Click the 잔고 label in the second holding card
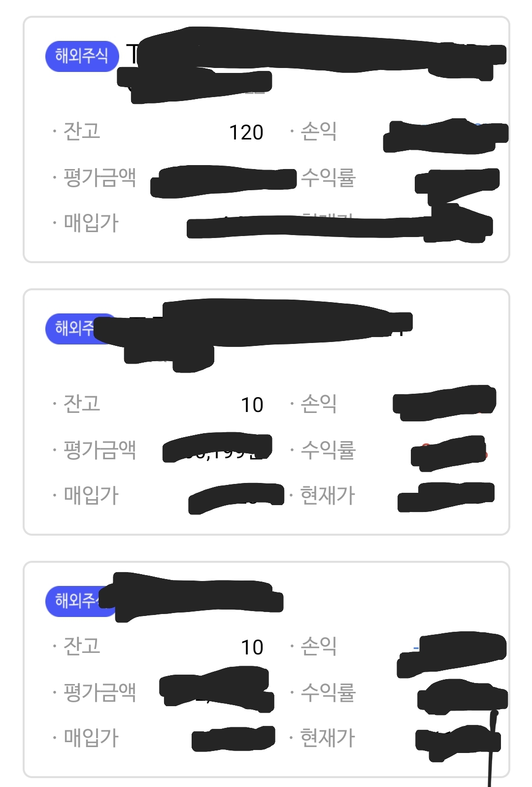Screen dimensions: 532x787 (x=82, y=404)
